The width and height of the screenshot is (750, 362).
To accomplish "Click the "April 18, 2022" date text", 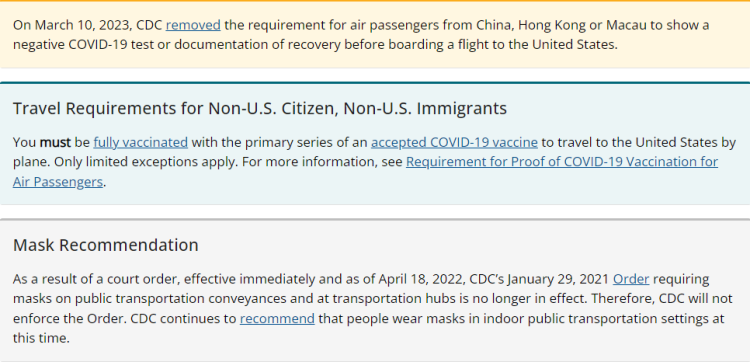I will pyautogui.click(x=421, y=279).
